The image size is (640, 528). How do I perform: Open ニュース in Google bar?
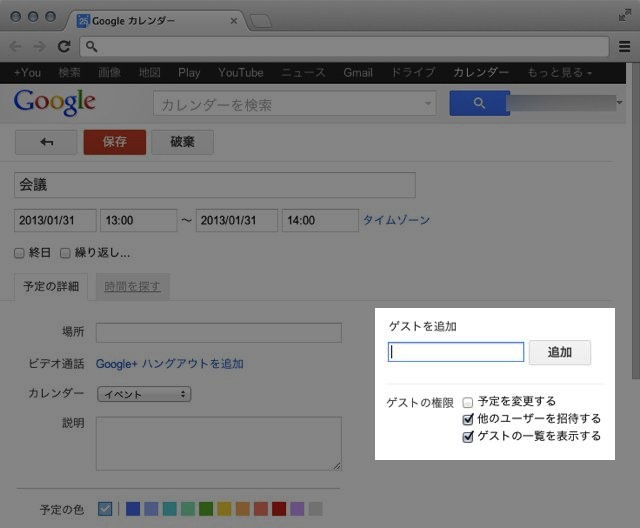303,73
